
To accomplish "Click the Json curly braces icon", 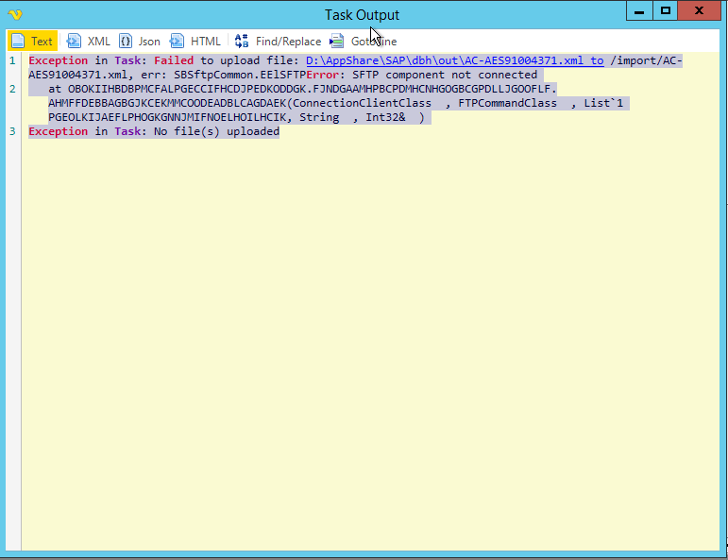I will click(125, 42).
